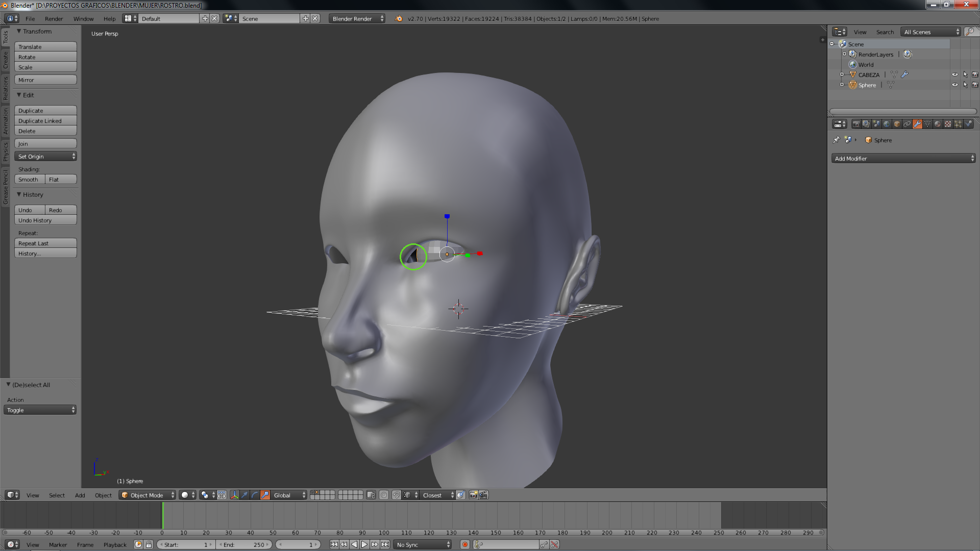Click the Smooth shading button
980x551 pixels.
tap(29, 180)
